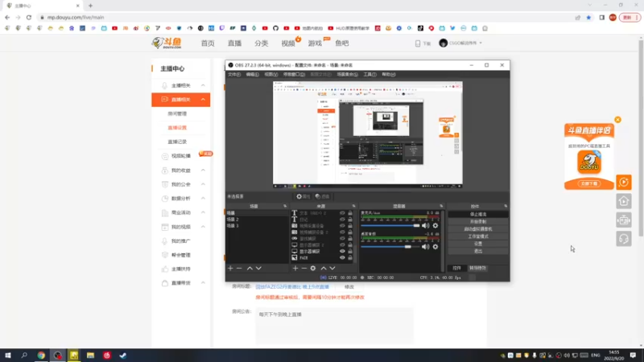Expand the 主播相关 sidebar section

(203, 85)
